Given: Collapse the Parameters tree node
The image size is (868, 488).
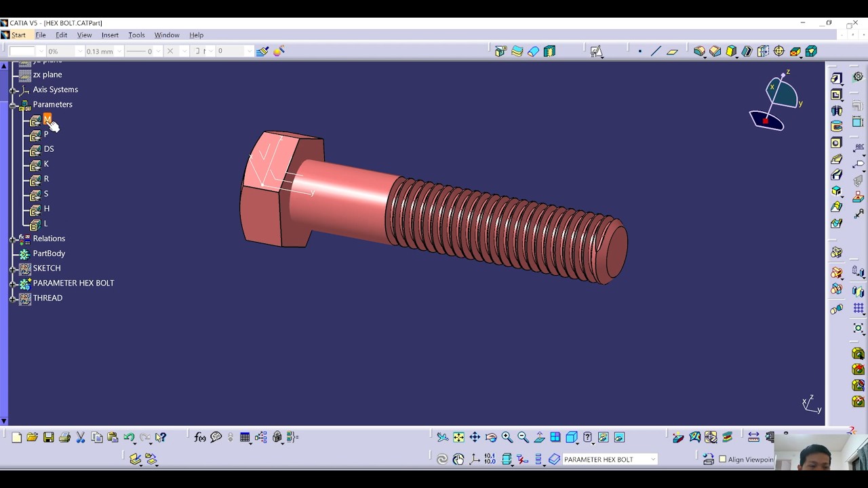Looking at the screenshot, I should coord(13,104).
